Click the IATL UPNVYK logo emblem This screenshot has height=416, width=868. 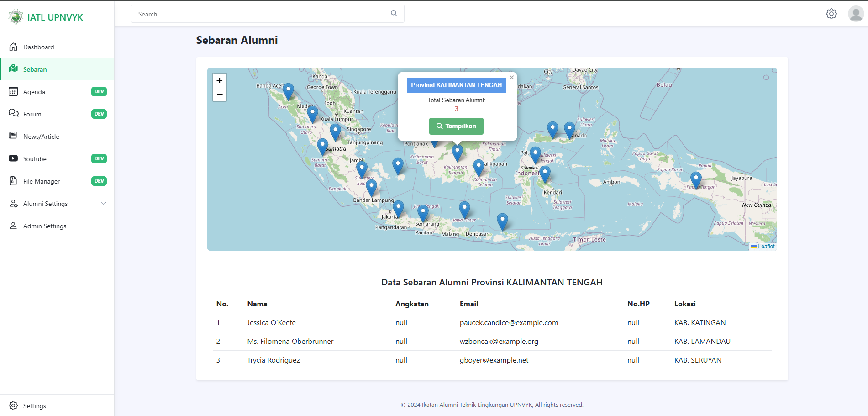coord(16,17)
